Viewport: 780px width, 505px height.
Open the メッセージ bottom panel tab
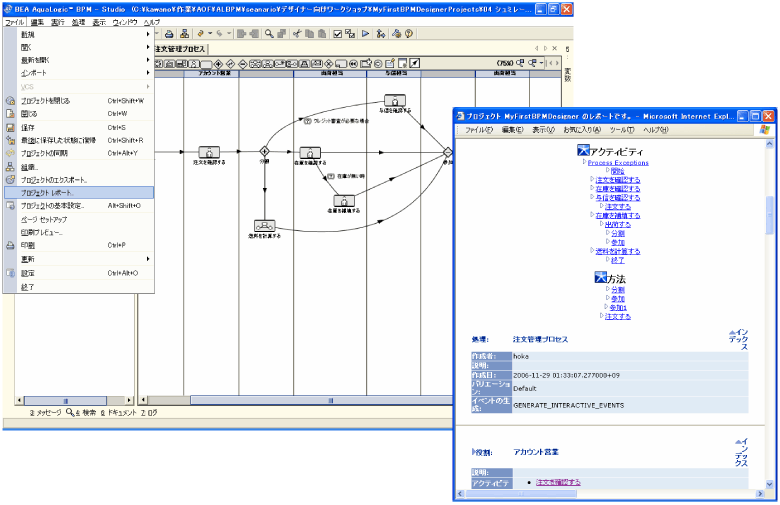45,412
